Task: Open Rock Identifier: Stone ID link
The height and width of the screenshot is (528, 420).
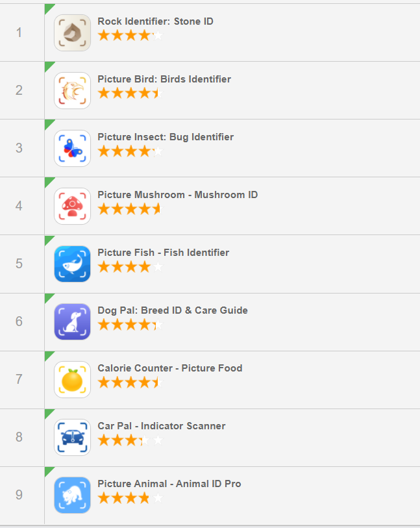Action: [155, 21]
